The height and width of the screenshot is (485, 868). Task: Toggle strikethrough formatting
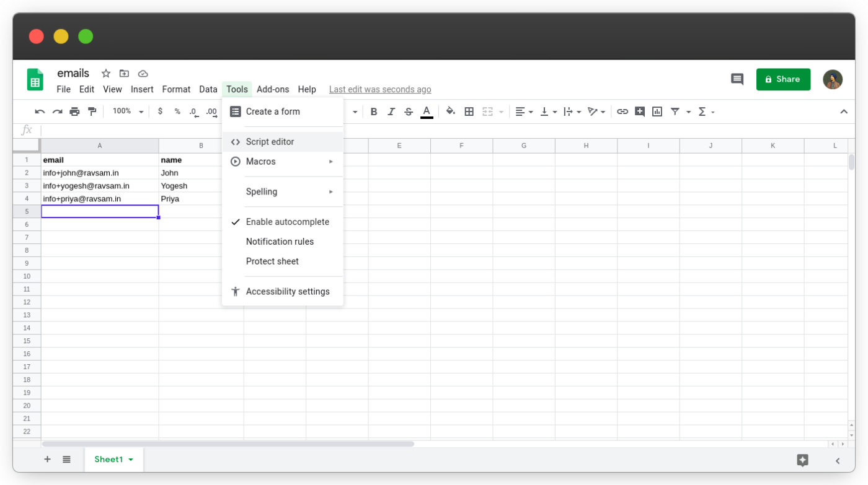pos(408,111)
